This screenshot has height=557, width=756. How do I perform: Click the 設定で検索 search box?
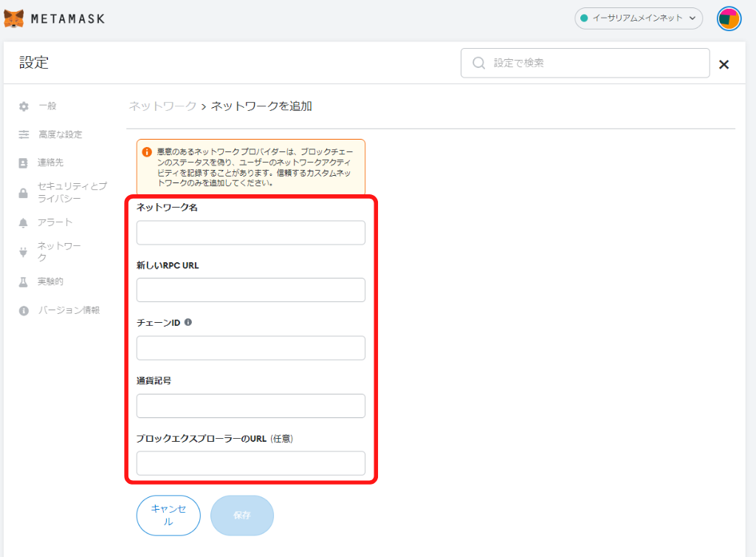tap(585, 63)
